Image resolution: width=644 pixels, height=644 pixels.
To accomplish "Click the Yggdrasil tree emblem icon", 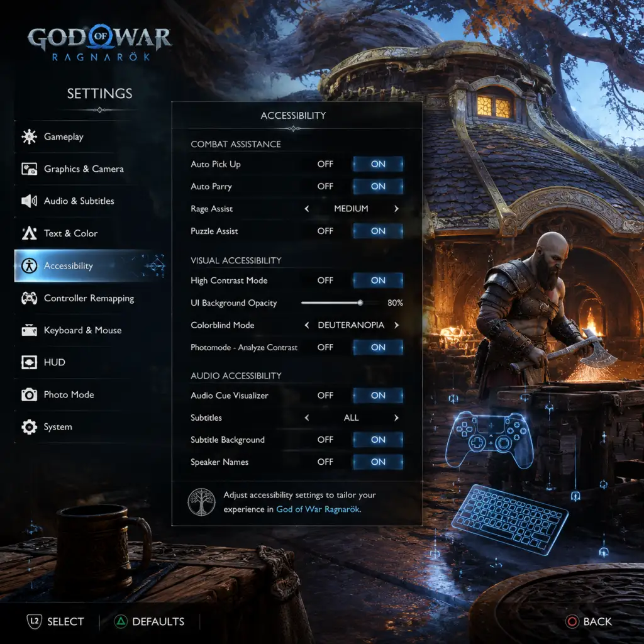I will point(201,502).
